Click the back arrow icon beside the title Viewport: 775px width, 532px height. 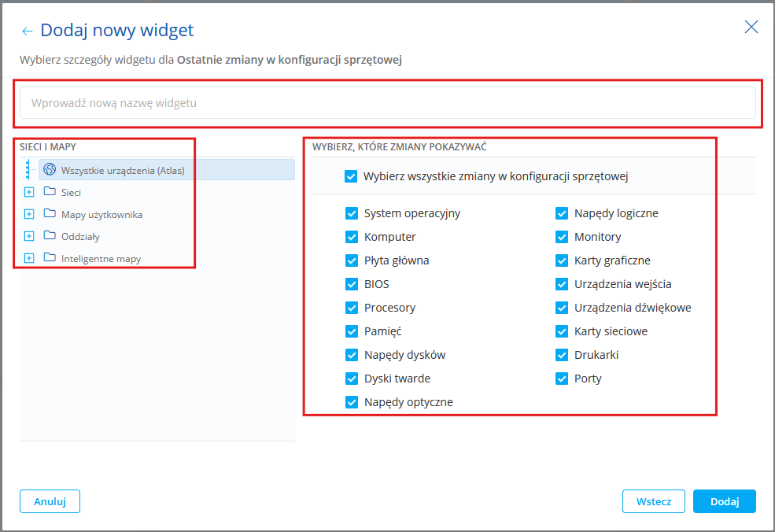(x=28, y=31)
